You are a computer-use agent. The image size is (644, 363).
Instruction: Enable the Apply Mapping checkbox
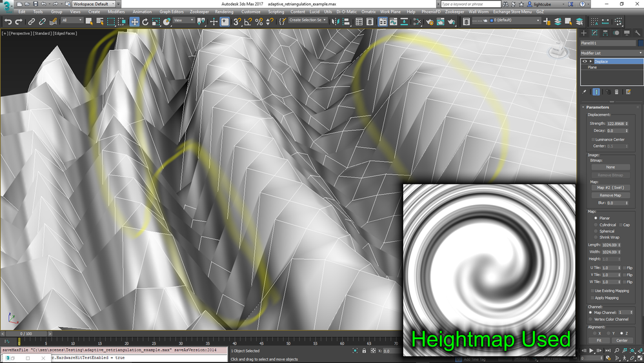tap(592, 298)
